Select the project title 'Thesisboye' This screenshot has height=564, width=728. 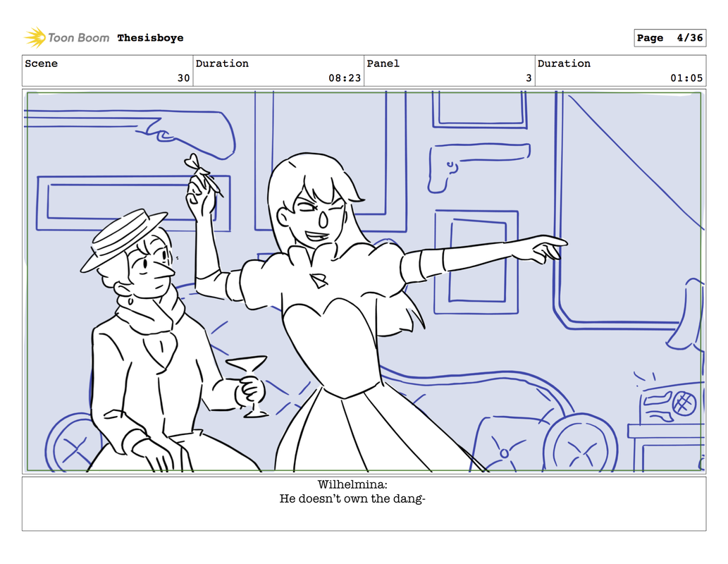tap(150, 38)
